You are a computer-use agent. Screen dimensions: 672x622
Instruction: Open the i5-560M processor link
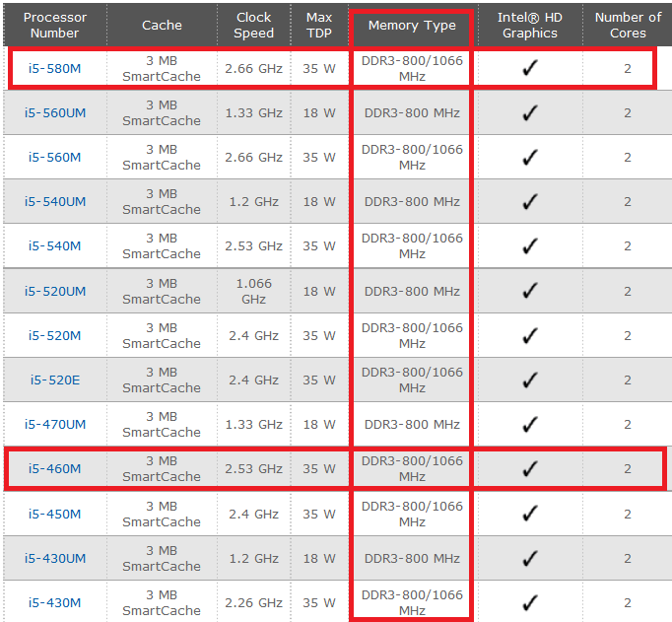tap(55, 158)
